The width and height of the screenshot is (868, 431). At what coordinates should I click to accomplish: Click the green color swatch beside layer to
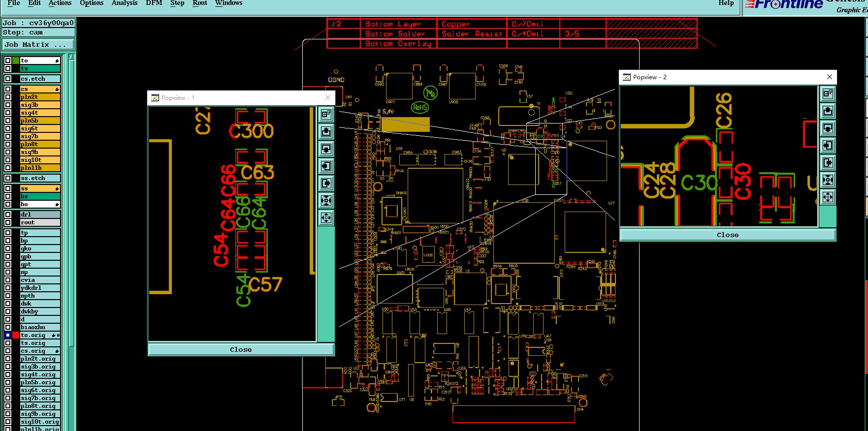click(x=16, y=61)
